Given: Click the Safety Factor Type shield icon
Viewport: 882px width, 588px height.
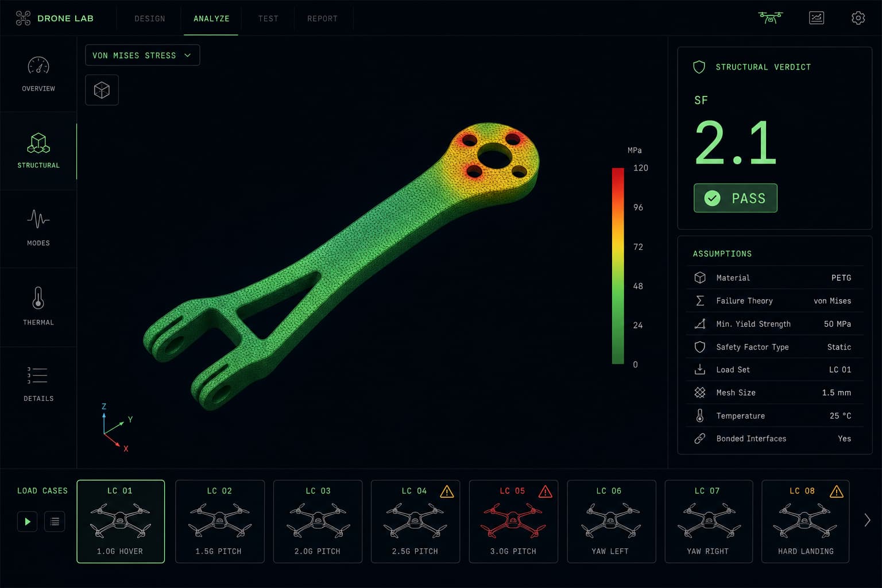Looking at the screenshot, I should 699,347.
